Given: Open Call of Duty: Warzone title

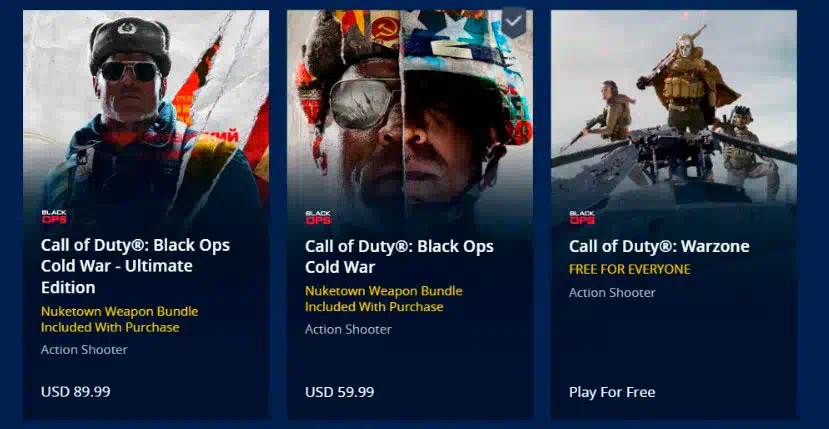Looking at the screenshot, I should [659, 247].
